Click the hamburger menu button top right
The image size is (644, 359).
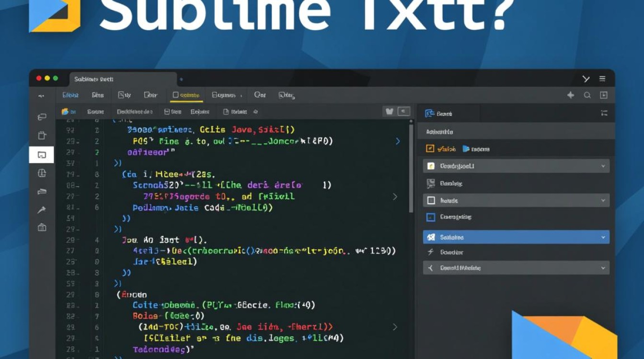click(x=602, y=79)
